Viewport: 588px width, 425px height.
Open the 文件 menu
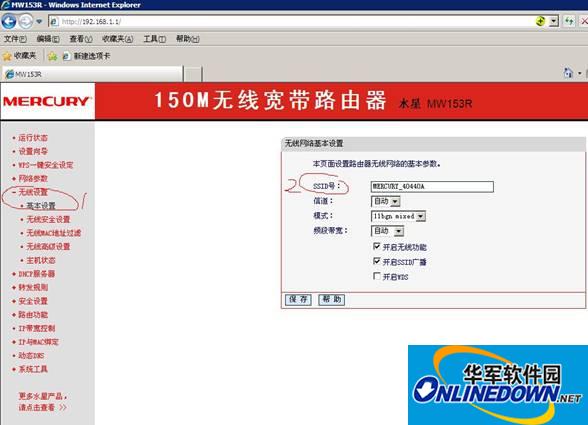[x=15, y=39]
